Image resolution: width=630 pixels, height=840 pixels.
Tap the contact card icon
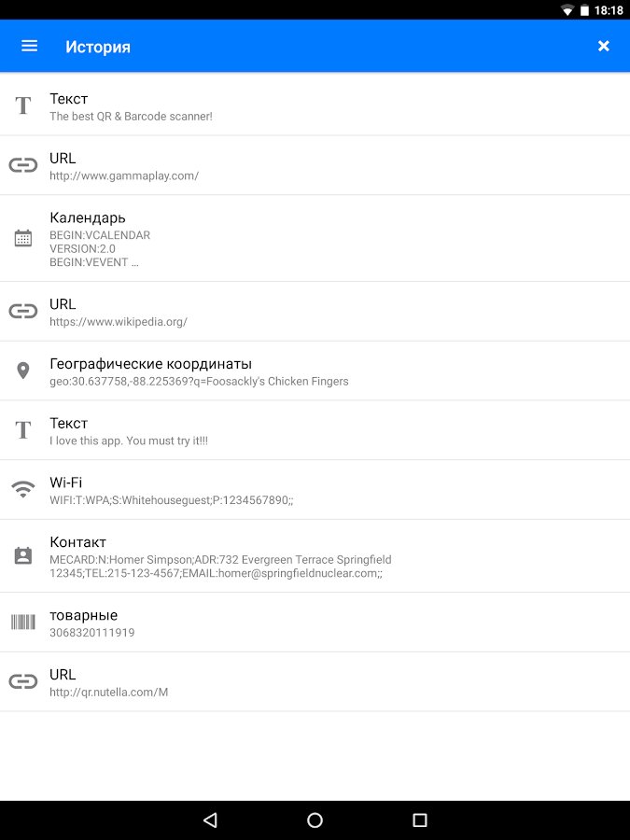coord(23,555)
